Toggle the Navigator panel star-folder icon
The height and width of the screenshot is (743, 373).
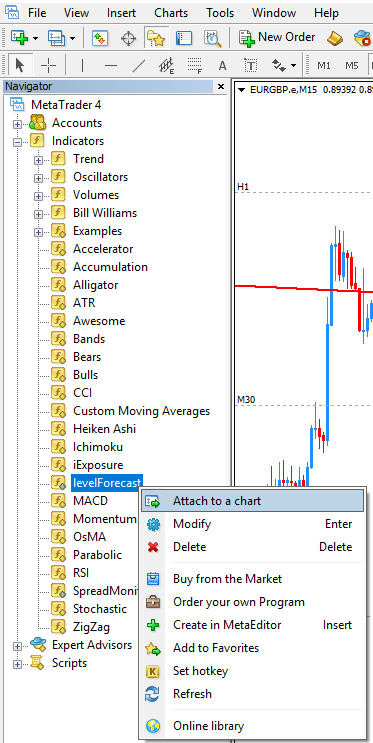[x=155, y=38]
